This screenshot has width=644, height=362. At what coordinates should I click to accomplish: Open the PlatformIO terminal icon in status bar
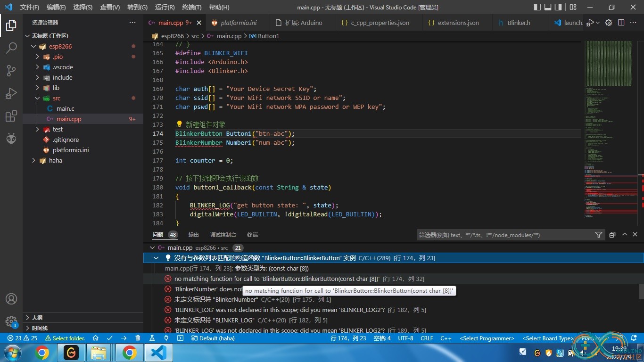(180, 338)
